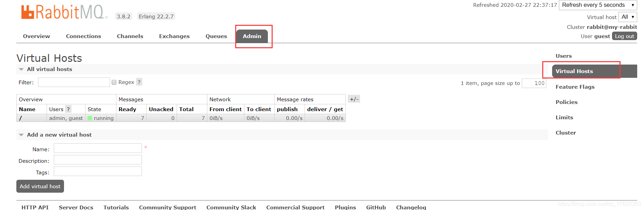Open Feature Flags in sidebar
The height and width of the screenshot is (210, 644).
click(575, 87)
